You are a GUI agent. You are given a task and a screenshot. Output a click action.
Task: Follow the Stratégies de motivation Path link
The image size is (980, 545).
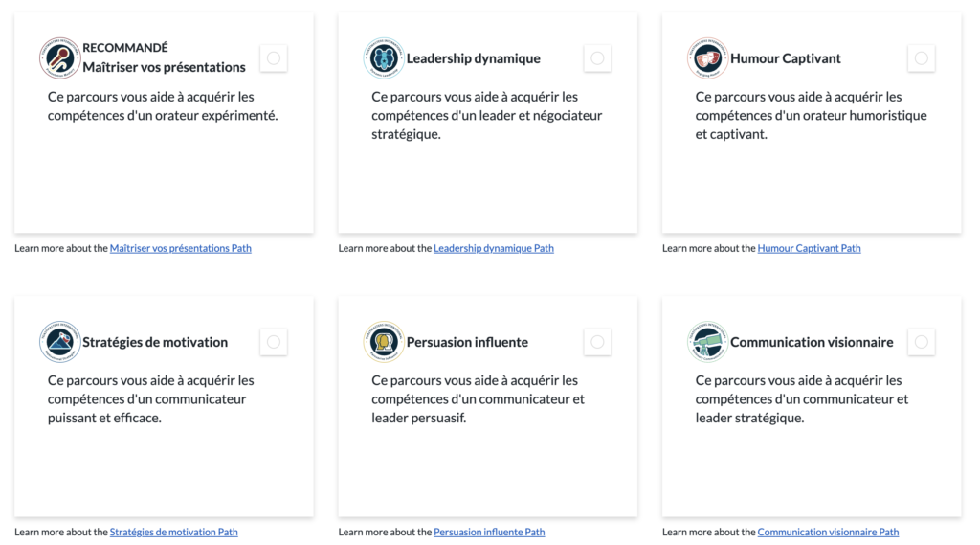(173, 533)
